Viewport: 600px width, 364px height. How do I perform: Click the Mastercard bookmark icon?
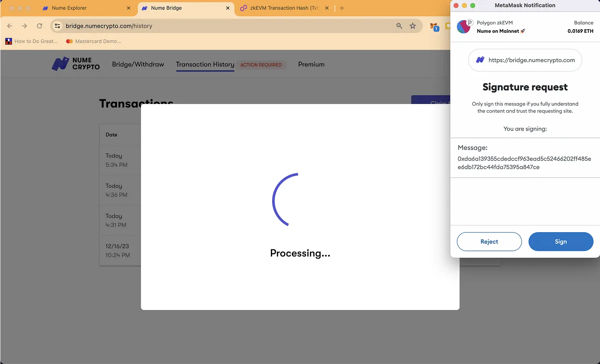pos(69,41)
